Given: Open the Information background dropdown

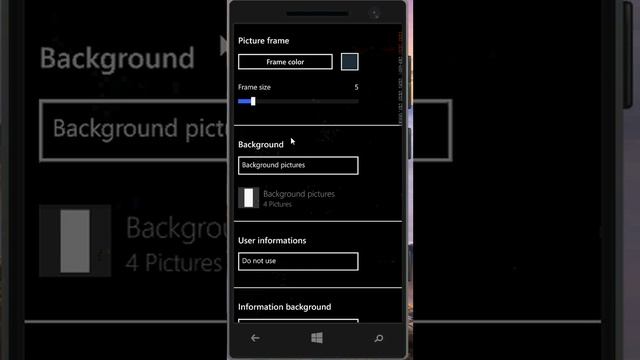Looking at the screenshot, I should coord(298,321).
